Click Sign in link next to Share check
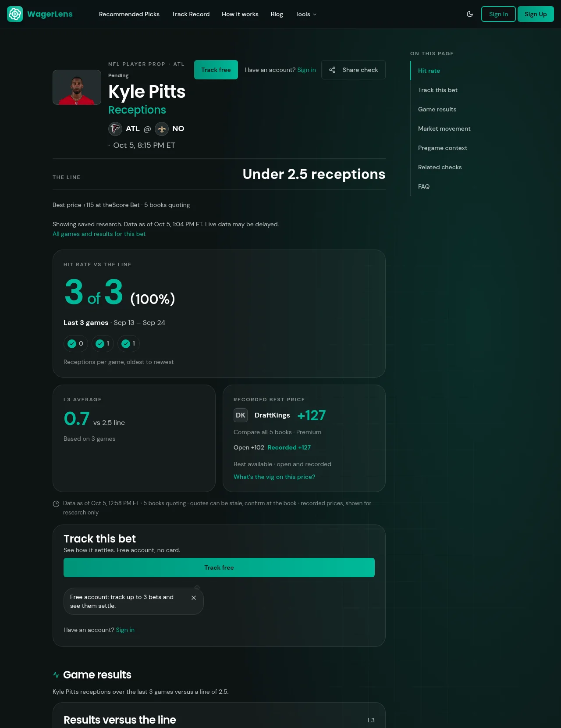This screenshot has height=728, width=561. coord(306,70)
